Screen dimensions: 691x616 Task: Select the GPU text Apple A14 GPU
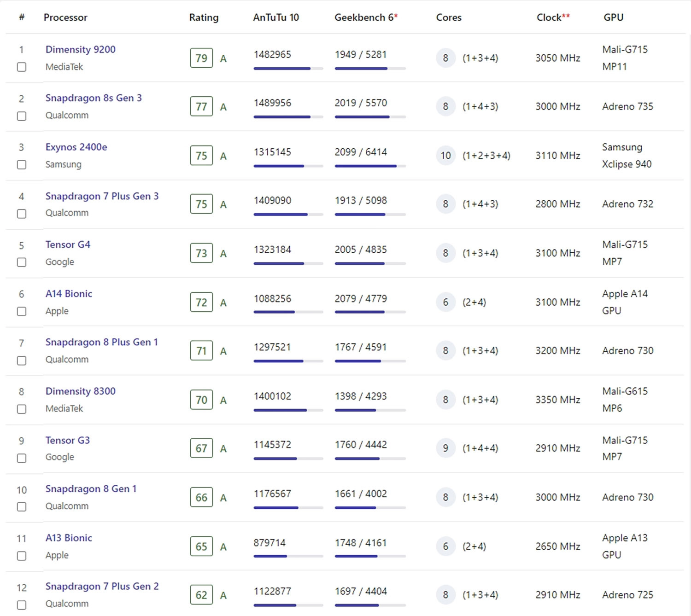(625, 302)
